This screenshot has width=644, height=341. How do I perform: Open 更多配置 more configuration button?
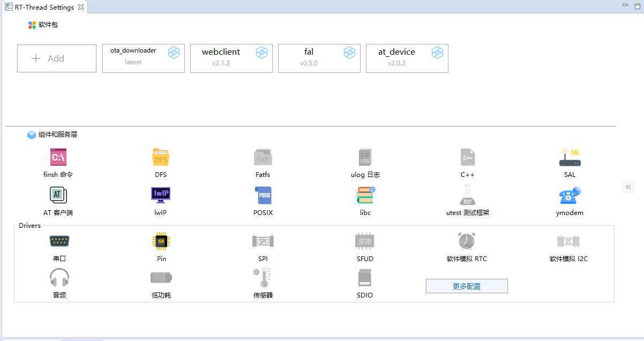(467, 286)
